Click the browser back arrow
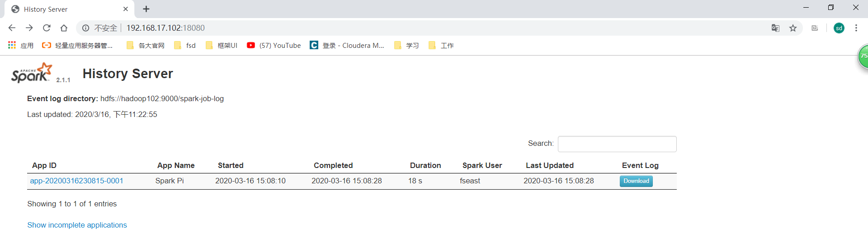This screenshot has width=868, height=247. [x=12, y=28]
